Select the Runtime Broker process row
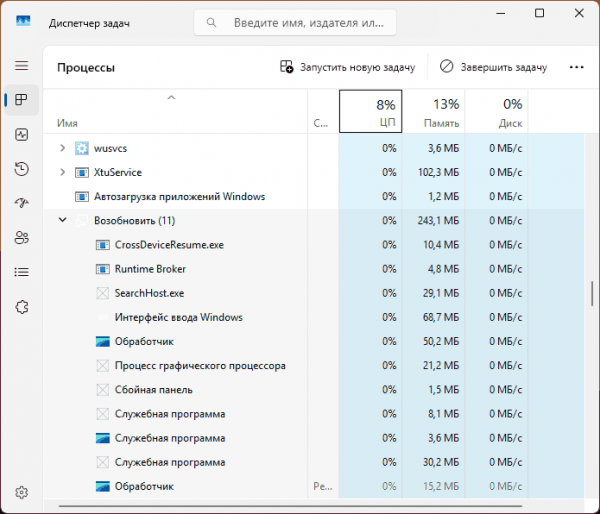Image resolution: width=600 pixels, height=514 pixels. pyautogui.click(x=314, y=269)
